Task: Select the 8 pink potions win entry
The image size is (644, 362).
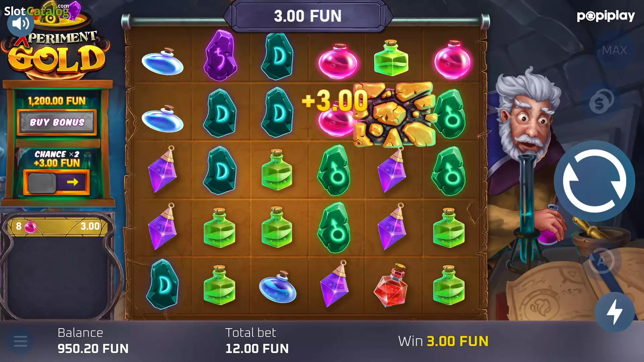Action: [x=58, y=226]
